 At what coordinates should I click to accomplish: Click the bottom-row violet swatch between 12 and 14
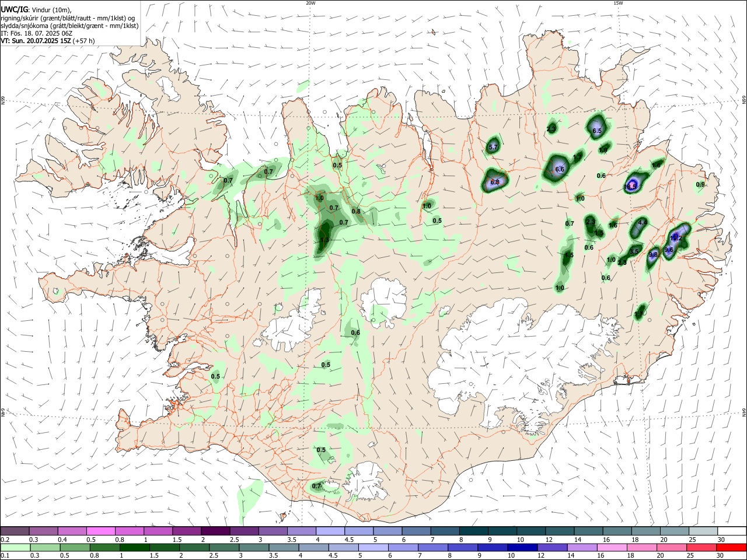click(x=552, y=547)
